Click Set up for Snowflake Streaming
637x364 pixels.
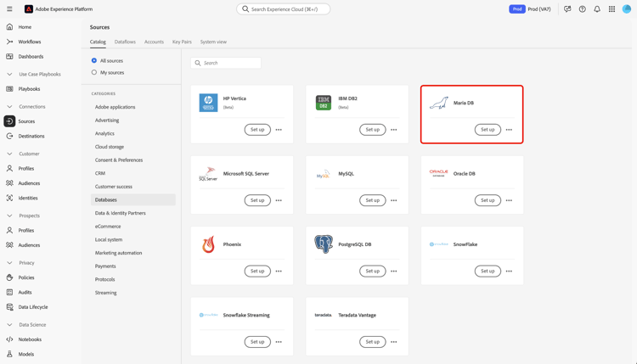pos(257,342)
